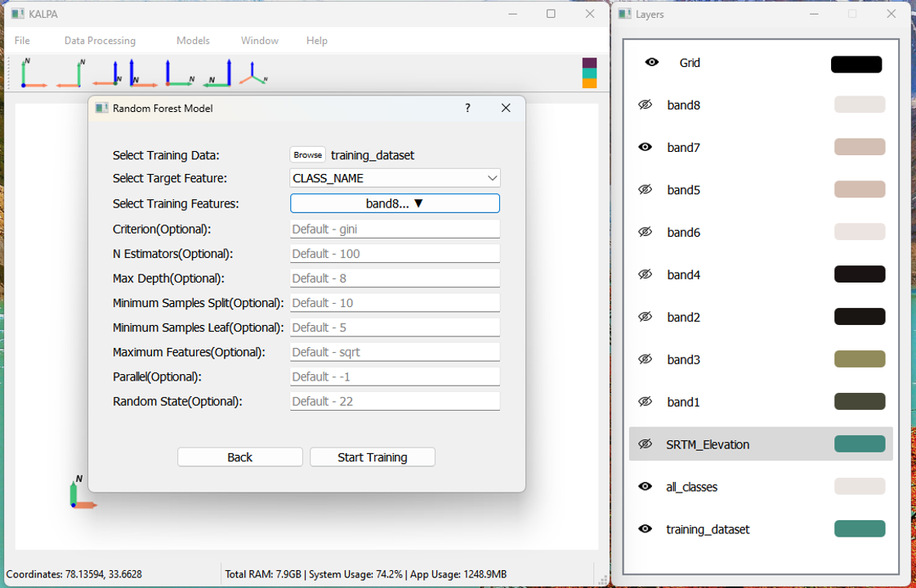Open the band4 layer color swatch
Image resolution: width=916 pixels, height=588 pixels.
tap(860, 274)
